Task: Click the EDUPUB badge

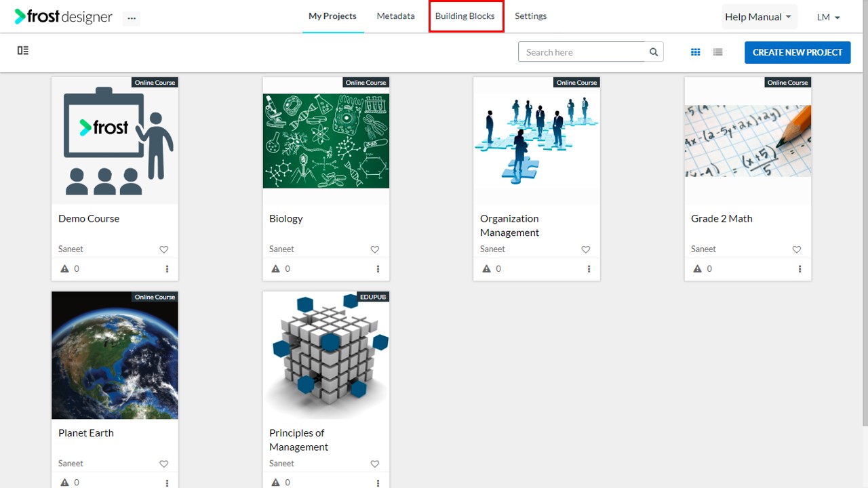Action: pyautogui.click(x=373, y=297)
